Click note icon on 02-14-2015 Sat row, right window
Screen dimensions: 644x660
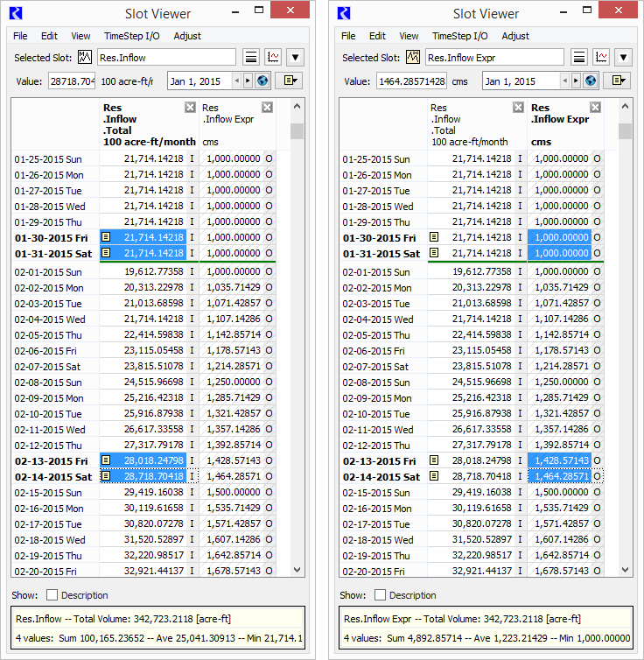pos(434,476)
